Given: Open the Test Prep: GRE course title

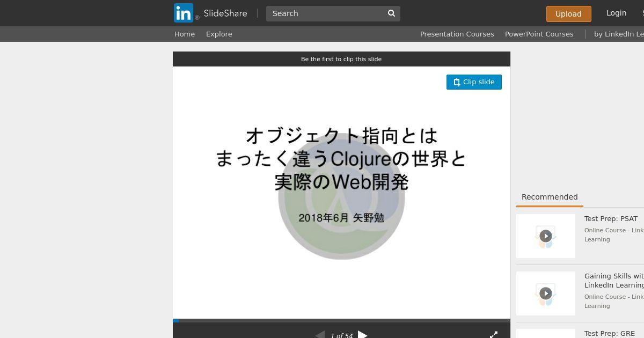Looking at the screenshot, I should pos(610,333).
